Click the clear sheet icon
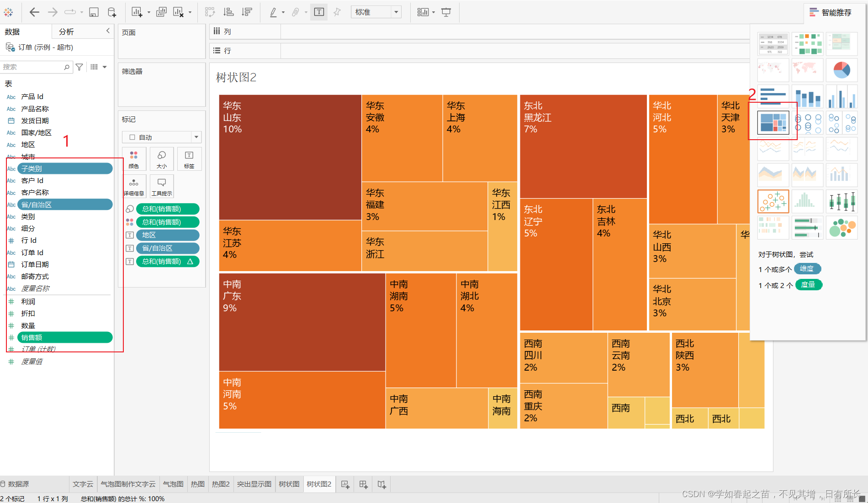Screen dimensions: 868x503 point(178,12)
